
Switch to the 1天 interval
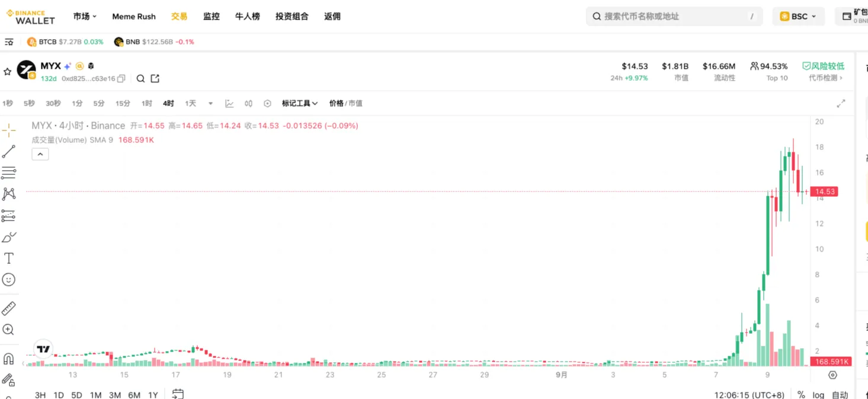point(190,103)
